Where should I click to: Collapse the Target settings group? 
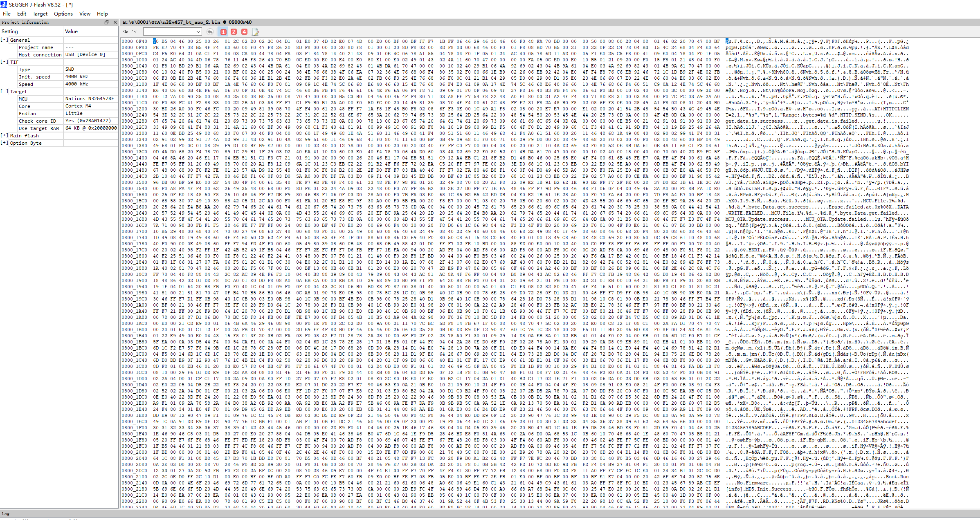tap(4, 91)
